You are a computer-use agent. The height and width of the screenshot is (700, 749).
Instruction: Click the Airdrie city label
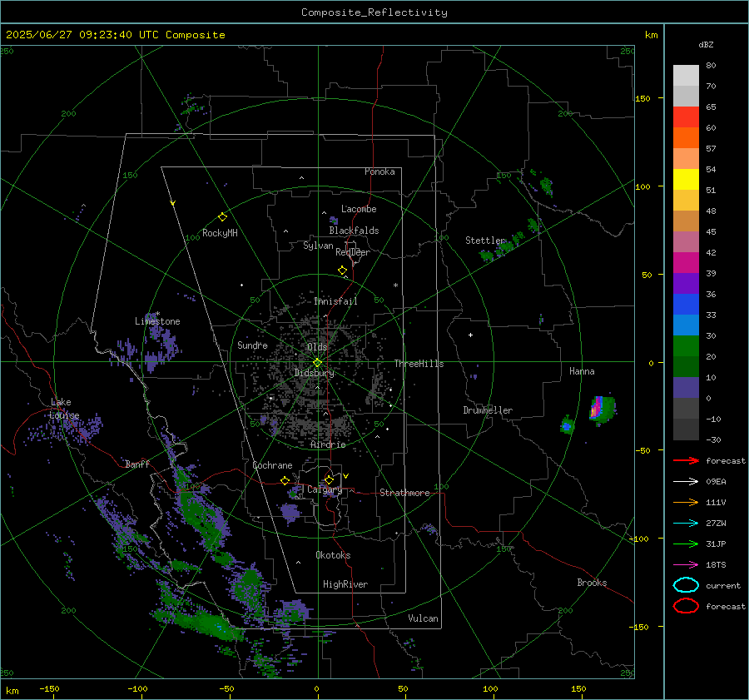click(328, 444)
